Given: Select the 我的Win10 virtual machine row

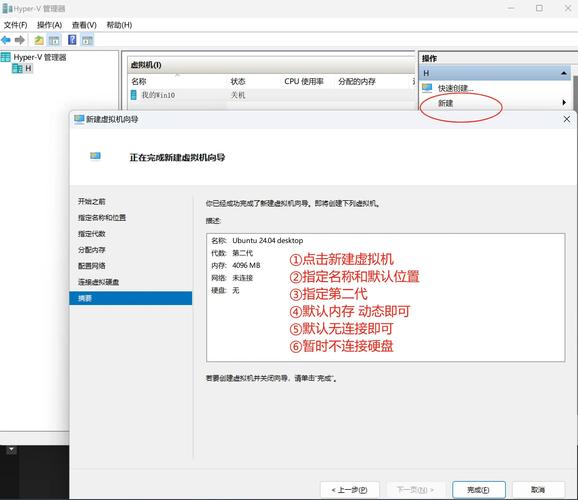Looking at the screenshot, I should [x=271, y=95].
